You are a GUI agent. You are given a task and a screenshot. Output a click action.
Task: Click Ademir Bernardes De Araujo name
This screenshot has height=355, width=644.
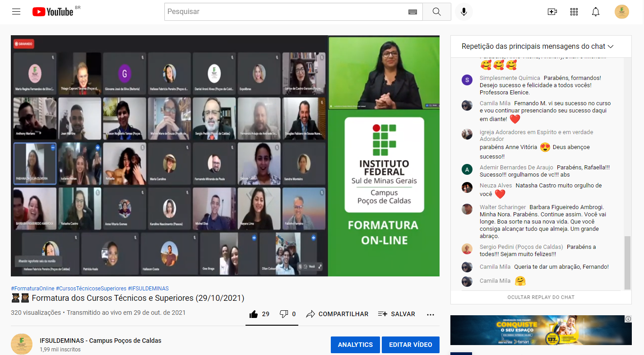point(516,168)
